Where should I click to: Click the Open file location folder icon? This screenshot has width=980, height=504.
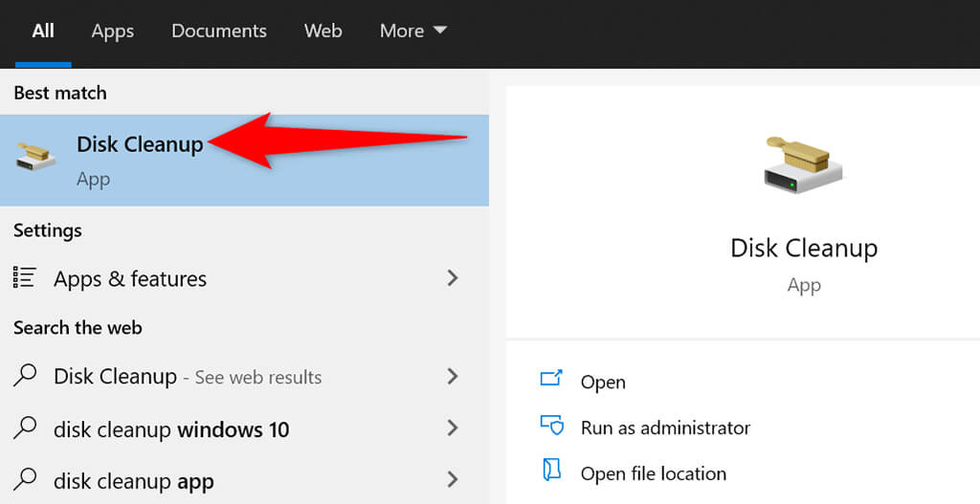tap(551, 471)
